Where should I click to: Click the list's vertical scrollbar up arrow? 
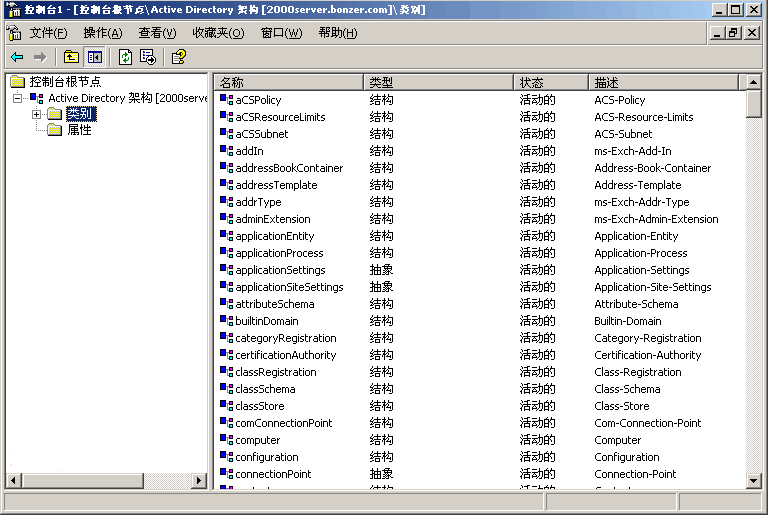(x=753, y=82)
